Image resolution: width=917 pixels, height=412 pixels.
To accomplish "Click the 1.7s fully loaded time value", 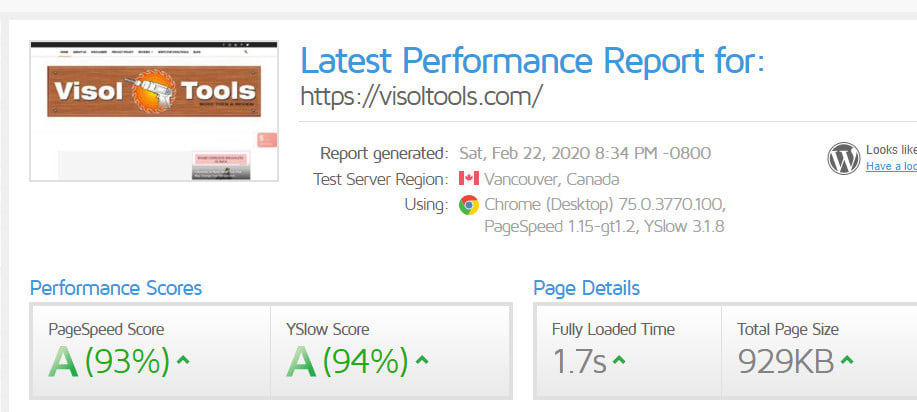I will click(x=580, y=361).
